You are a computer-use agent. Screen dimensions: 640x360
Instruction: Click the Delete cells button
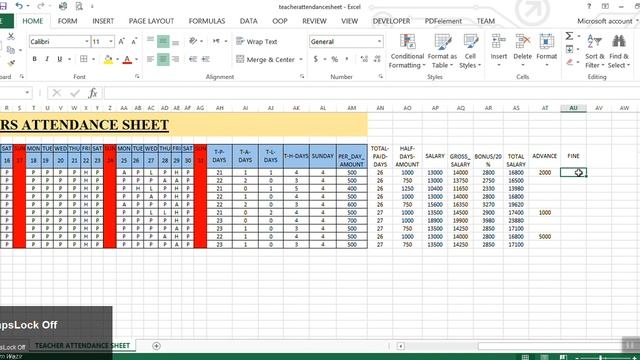point(522,51)
